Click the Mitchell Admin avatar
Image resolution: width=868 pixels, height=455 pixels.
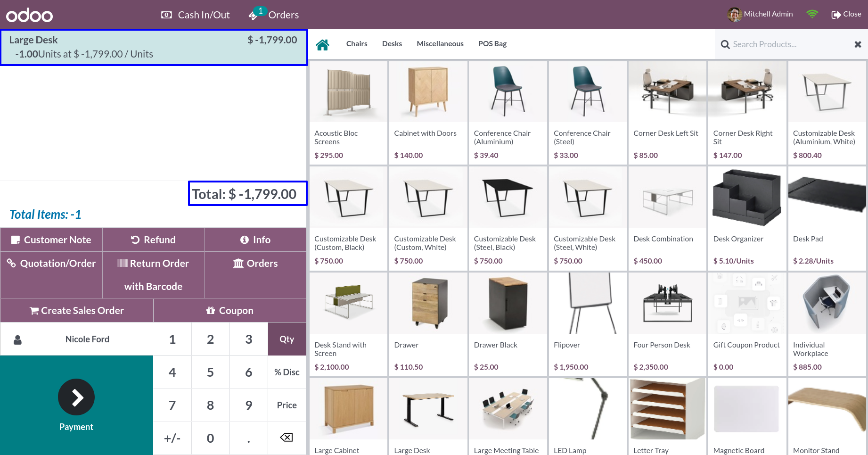[x=734, y=15]
